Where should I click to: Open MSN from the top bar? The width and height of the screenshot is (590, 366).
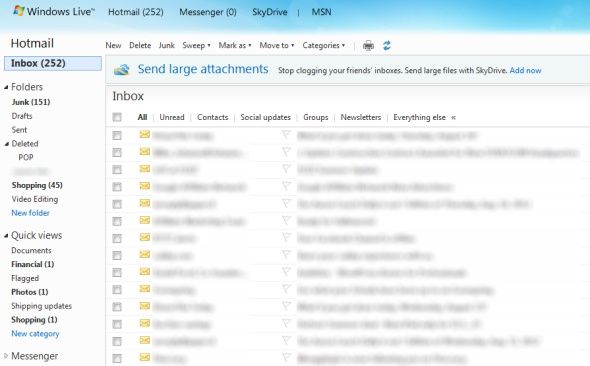pyautogui.click(x=321, y=12)
